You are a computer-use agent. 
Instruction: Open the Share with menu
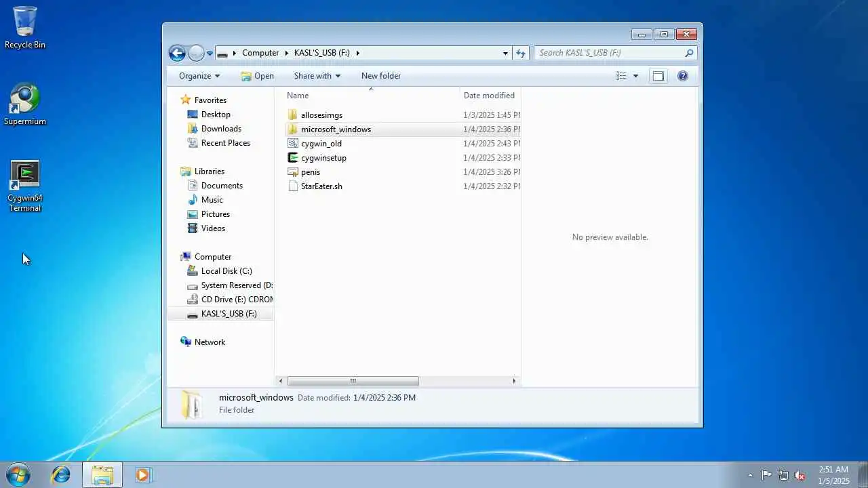pyautogui.click(x=317, y=76)
